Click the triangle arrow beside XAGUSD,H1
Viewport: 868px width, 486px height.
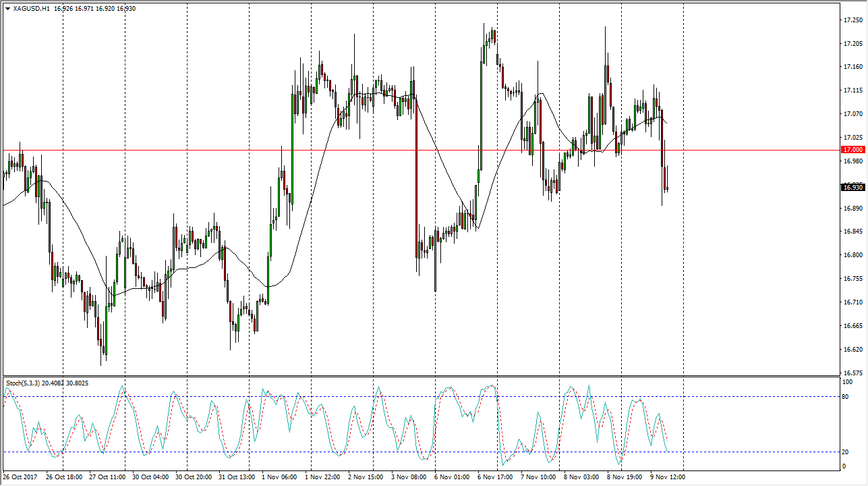tap(7, 9)
